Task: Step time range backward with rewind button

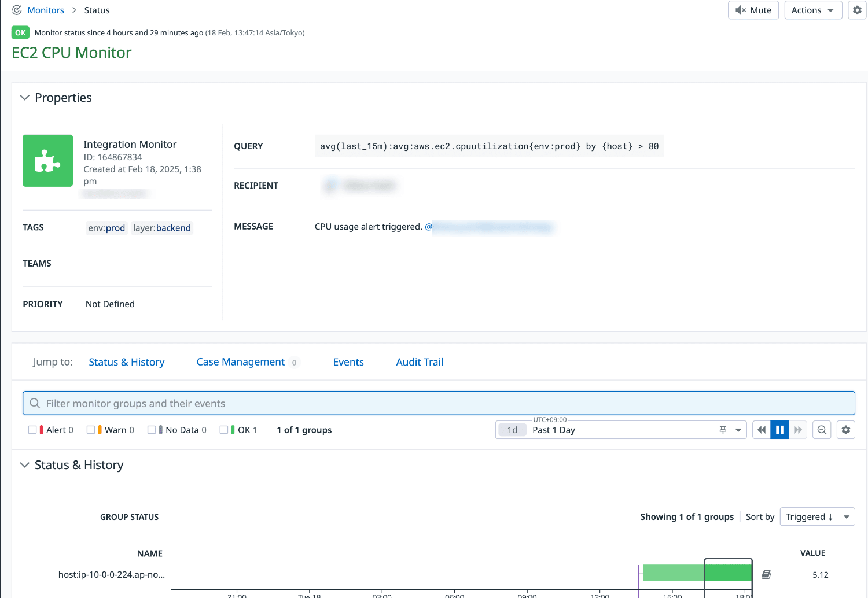Action: point(762,430)
